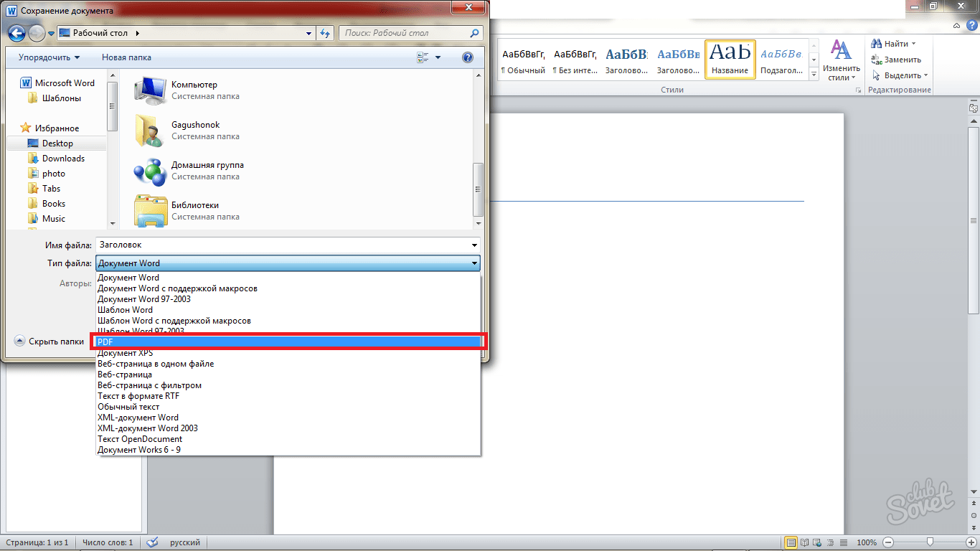Click the Новая папка button
Viewport: 980px width, 551px height.
pyautogui.click(x=126, y=57)
